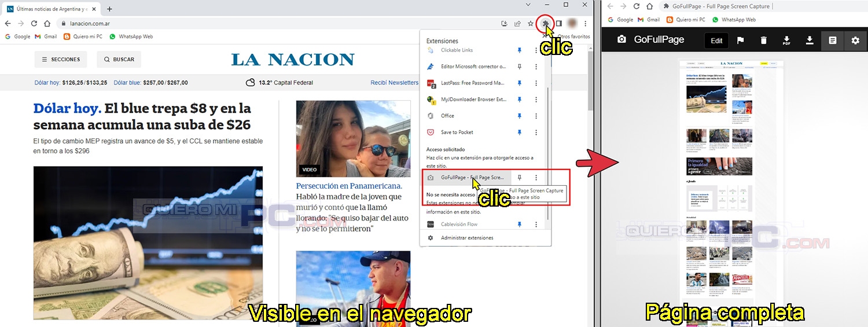Click the GoFullPage camera logo icon
This screenshot has height=327, width=868.
[621, 40]
